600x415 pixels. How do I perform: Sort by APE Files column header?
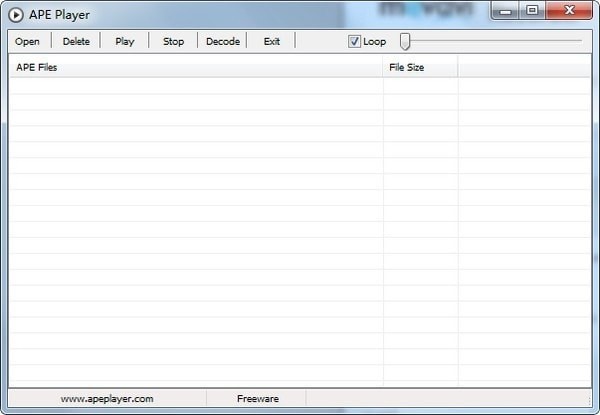[x=196, y=67]
